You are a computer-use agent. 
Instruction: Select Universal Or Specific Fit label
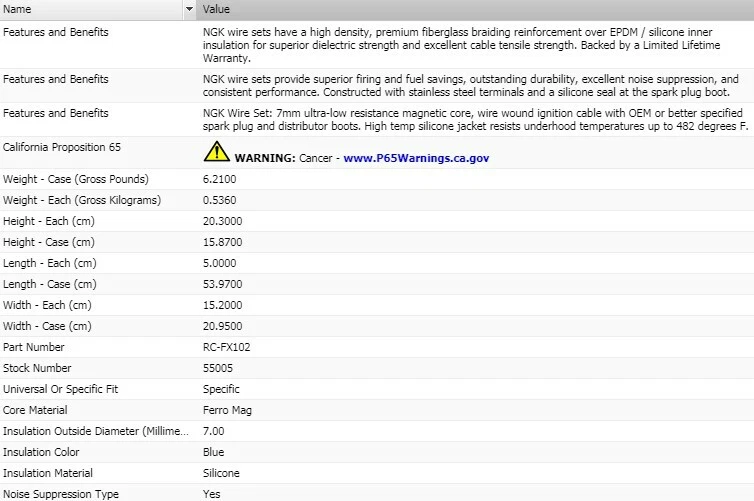[x=60, y=389]
